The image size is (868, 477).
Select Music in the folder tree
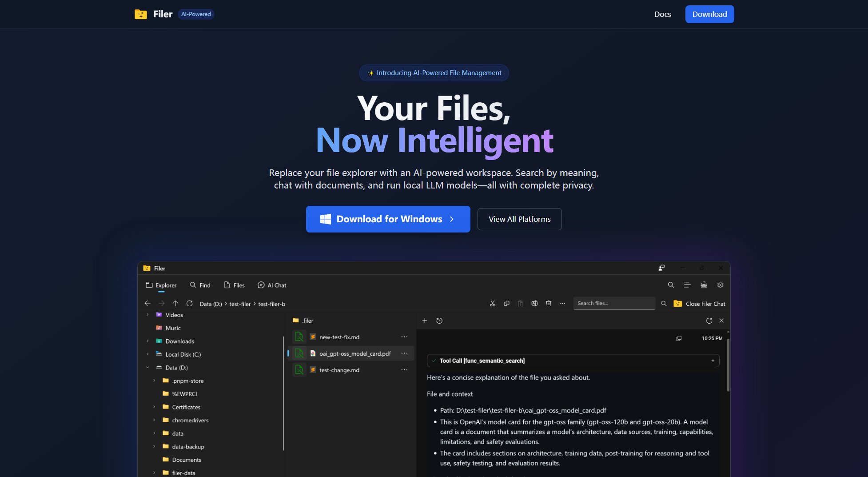[173, 328]
